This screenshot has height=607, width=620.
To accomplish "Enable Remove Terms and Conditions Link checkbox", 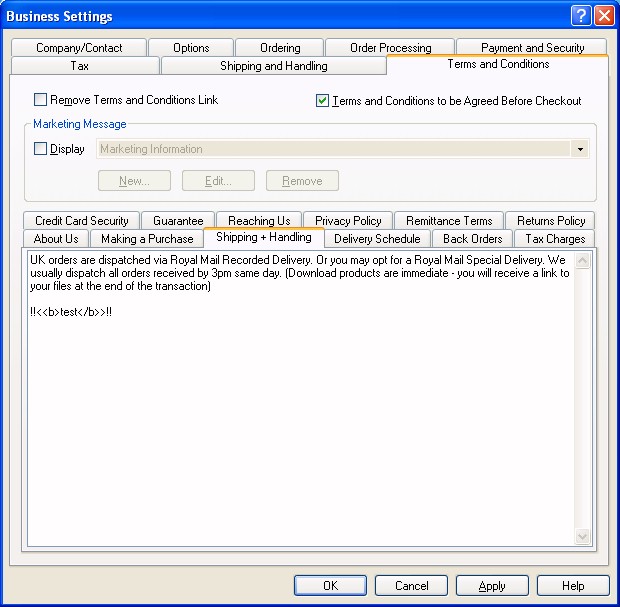I will (x=41, y=100).
